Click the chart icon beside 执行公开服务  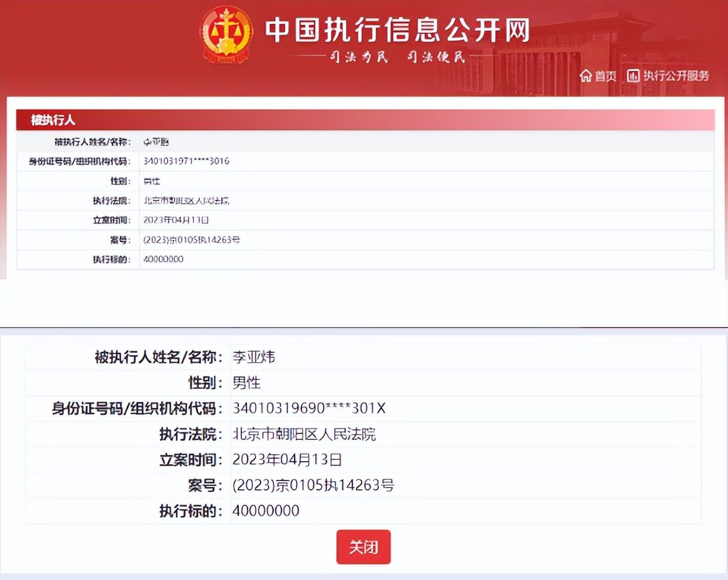pos(633,76)
